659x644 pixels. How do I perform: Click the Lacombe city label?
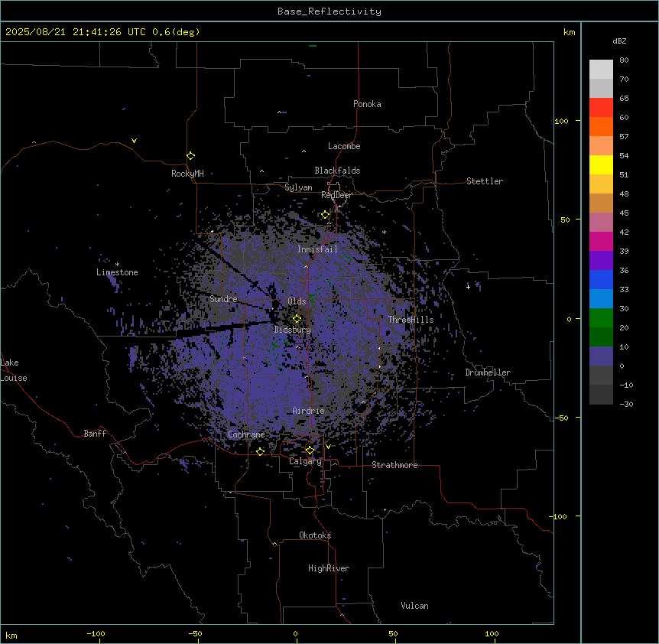tap(344, 146)
